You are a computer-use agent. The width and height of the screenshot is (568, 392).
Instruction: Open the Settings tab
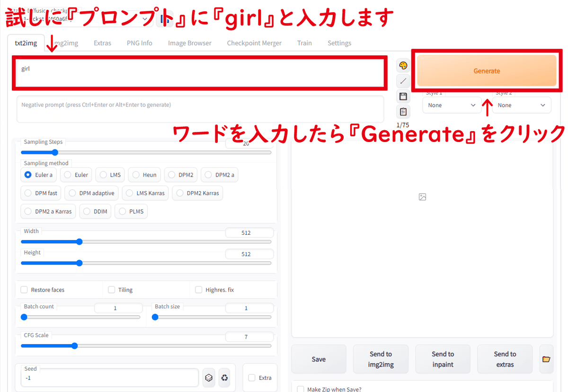point(339,43)
